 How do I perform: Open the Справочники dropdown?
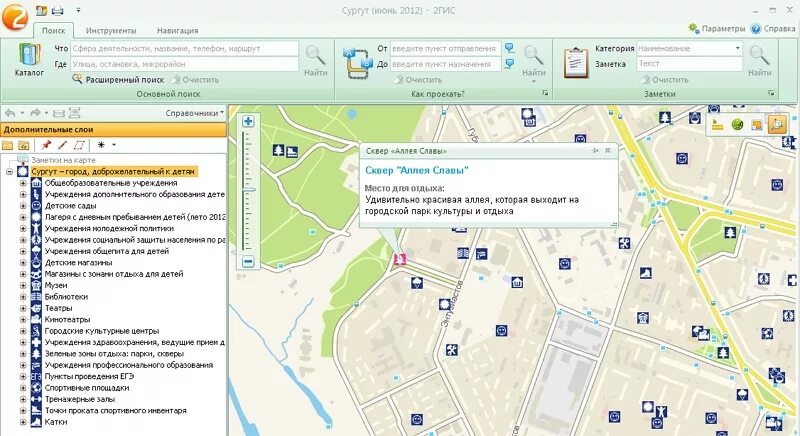(x=194, y=113)
